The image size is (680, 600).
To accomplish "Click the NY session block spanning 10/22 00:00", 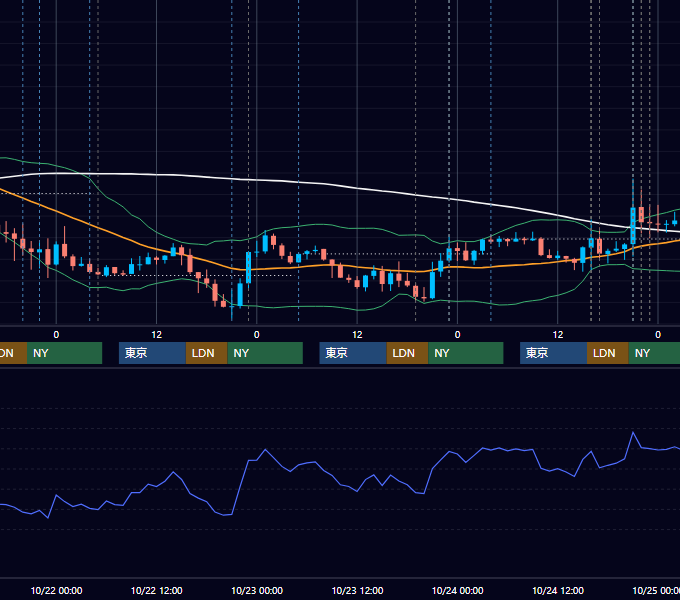I will point(64,353).
